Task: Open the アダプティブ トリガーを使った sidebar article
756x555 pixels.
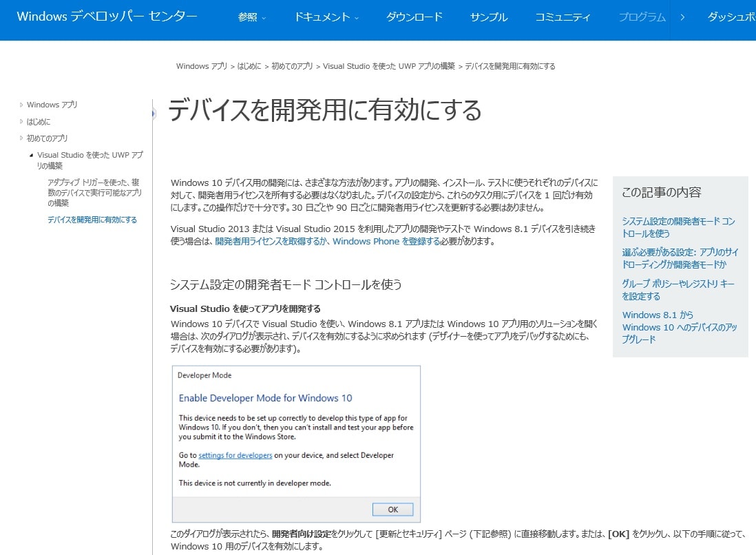Action: click(x=94, y=192)
